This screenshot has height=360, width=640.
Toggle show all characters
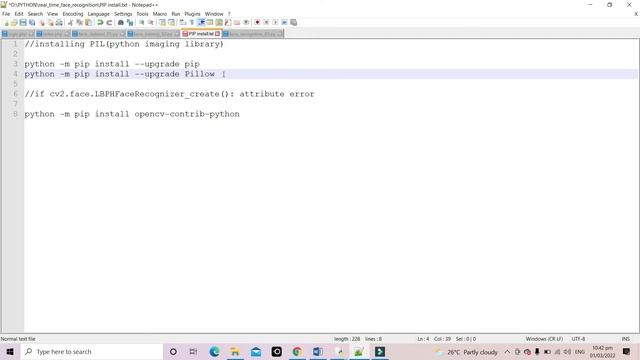191,22
